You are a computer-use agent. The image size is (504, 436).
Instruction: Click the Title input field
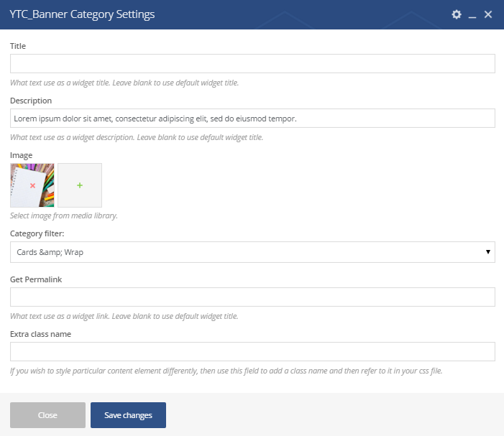coord(252,64)
